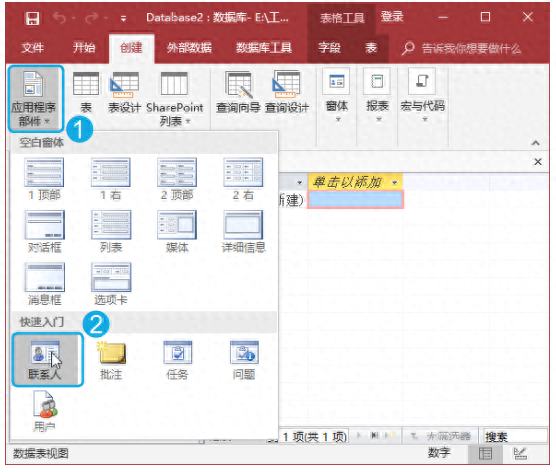Close the open table document tab
Image resolution: width=556 pixels, height=472 pixels.
tap(538, 162)
